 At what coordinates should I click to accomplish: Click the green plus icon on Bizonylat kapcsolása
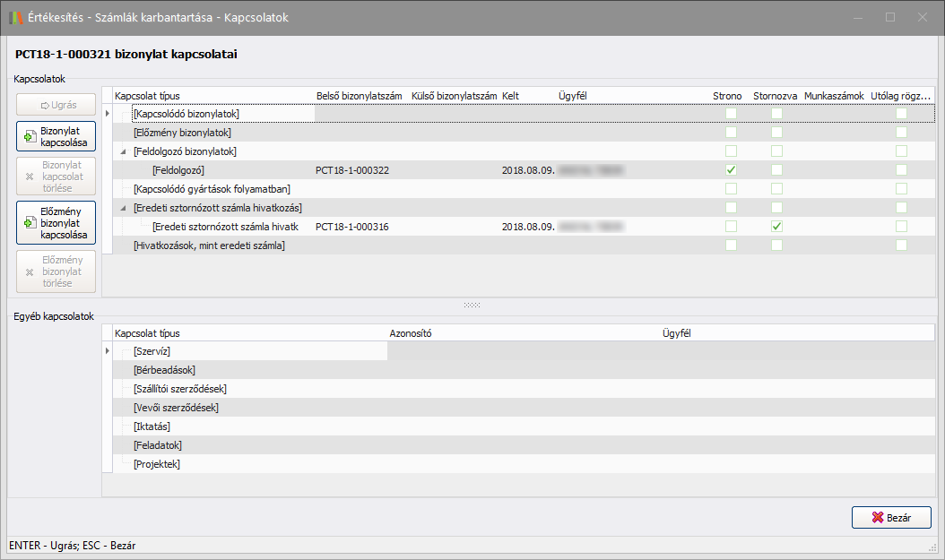tap(29, 137)
